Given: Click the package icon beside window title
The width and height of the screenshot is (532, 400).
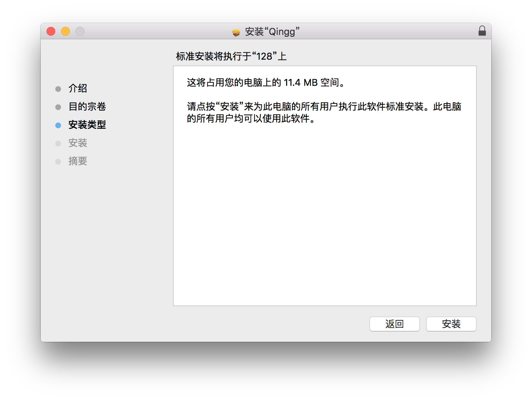Looking at the screenshot, I should click(236, 32).
